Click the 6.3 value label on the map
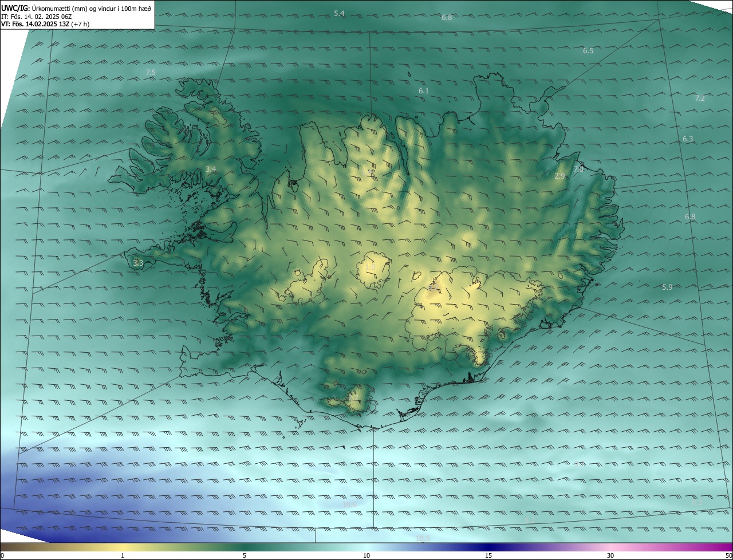This screenshot has height=560, width=733. pyautogui.click(x=688, y=139)
